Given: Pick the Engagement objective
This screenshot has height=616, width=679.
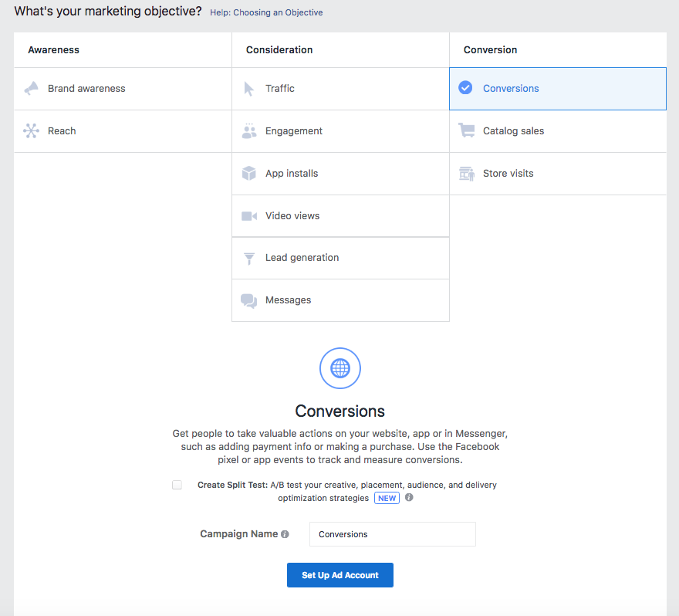Looking at the screenshot, I should 340,131.
